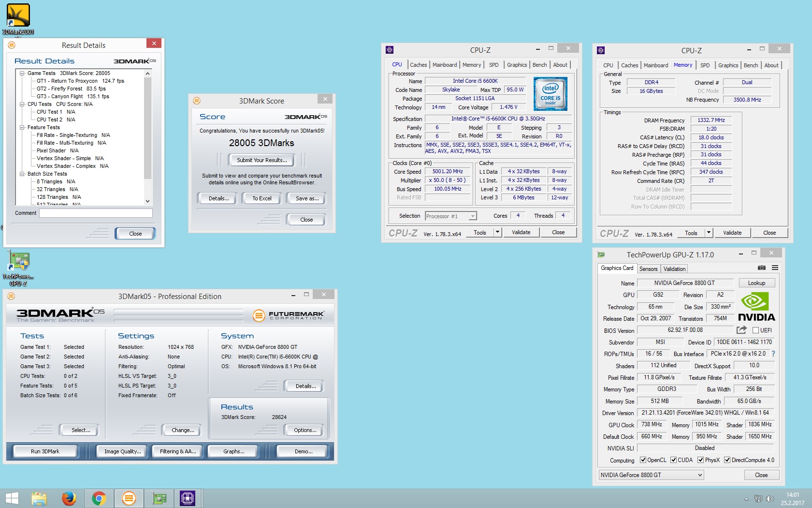The height and width of the screenshot is (508, 812).
Task: Click the volume icon in system tray
Action: click(770, 499)
